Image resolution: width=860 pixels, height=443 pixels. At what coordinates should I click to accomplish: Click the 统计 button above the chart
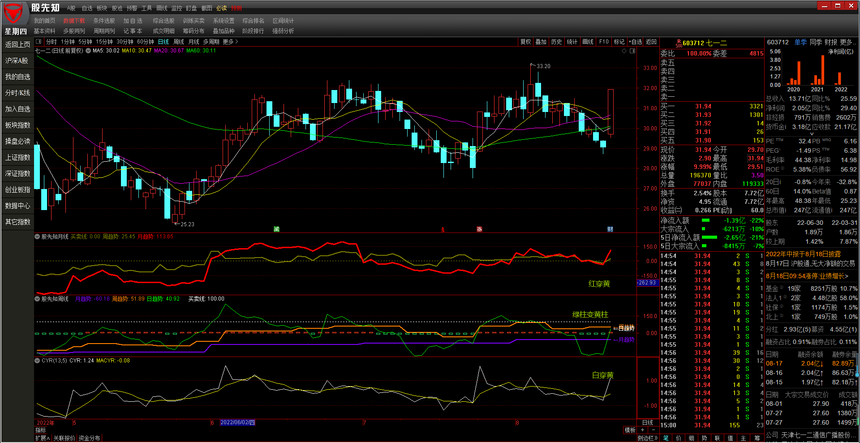(572, 42)
